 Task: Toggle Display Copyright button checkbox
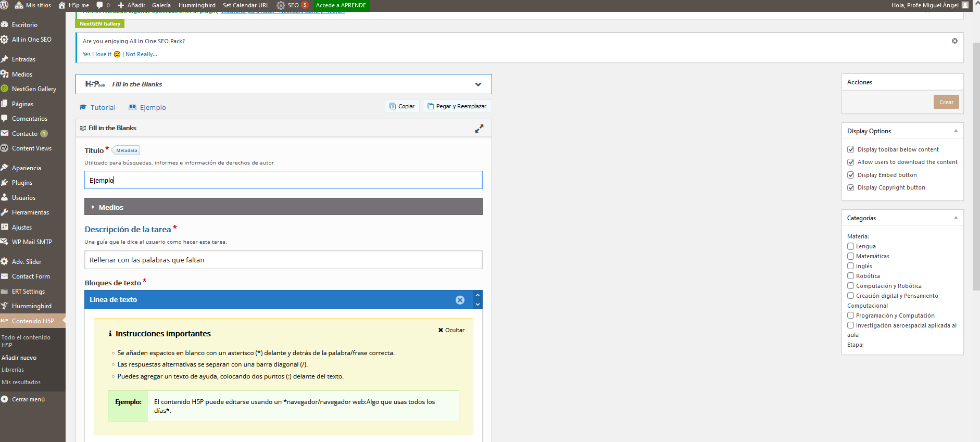(x=850, y=187)
